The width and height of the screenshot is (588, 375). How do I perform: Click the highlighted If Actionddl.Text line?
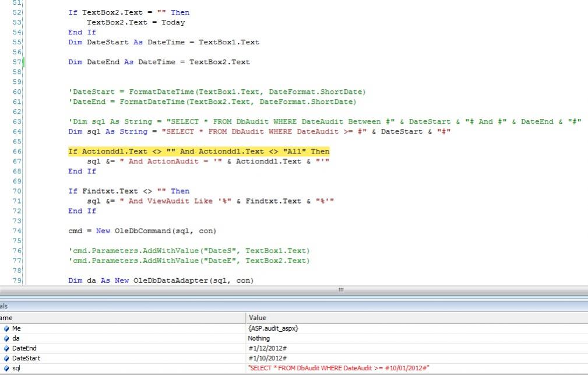pos(199,151)
